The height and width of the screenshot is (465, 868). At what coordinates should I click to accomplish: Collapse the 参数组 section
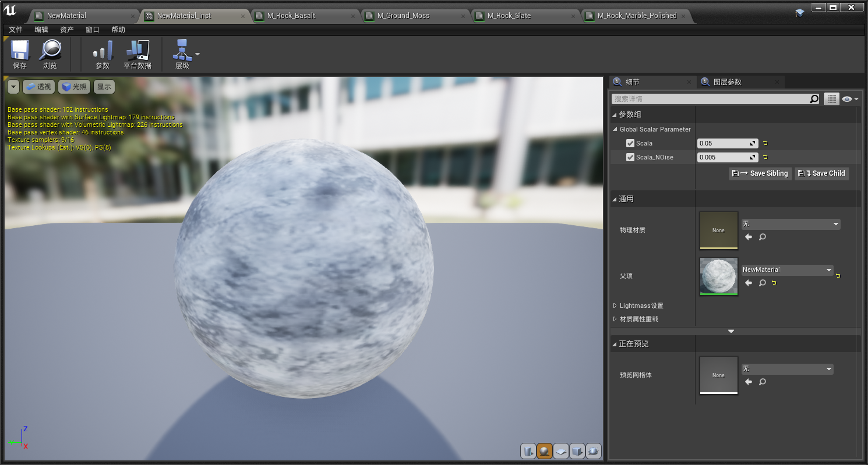point(615,115)
